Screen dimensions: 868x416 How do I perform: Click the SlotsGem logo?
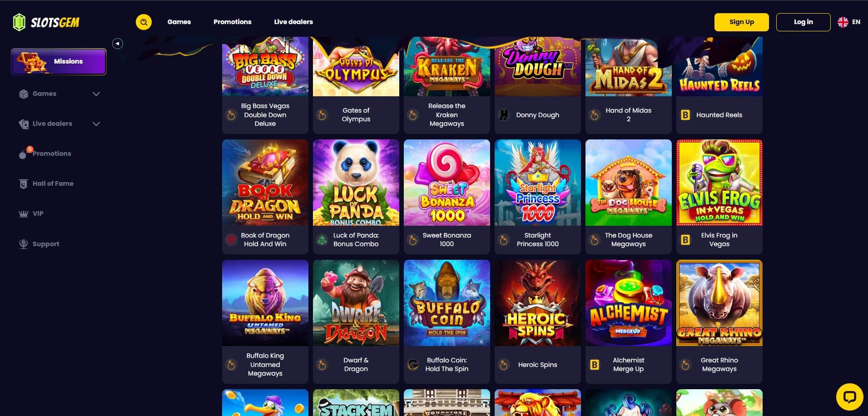click(x=46, y=22)
